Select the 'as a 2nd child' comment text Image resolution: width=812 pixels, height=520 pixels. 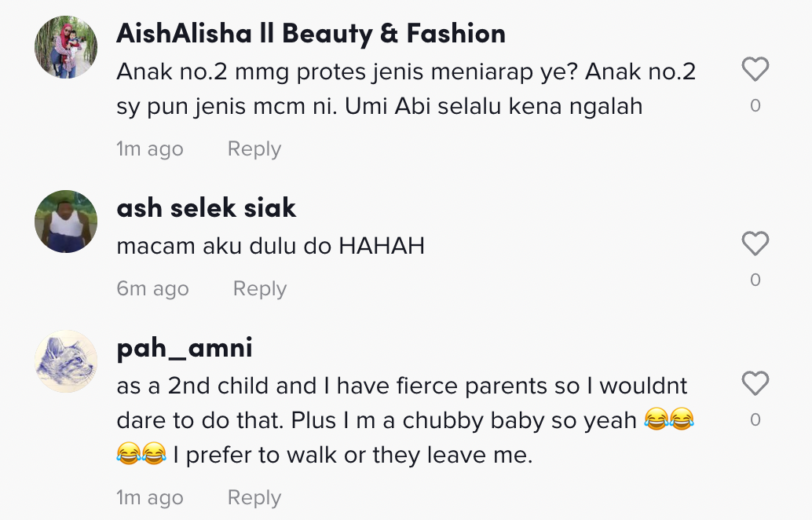tap(402, 420)
